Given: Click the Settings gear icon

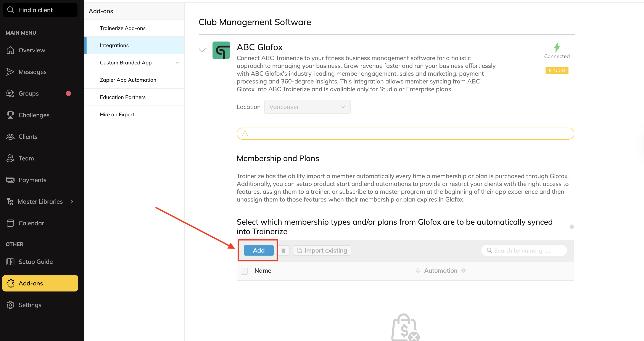Looking at the screenshot, I should coord(10,305).
